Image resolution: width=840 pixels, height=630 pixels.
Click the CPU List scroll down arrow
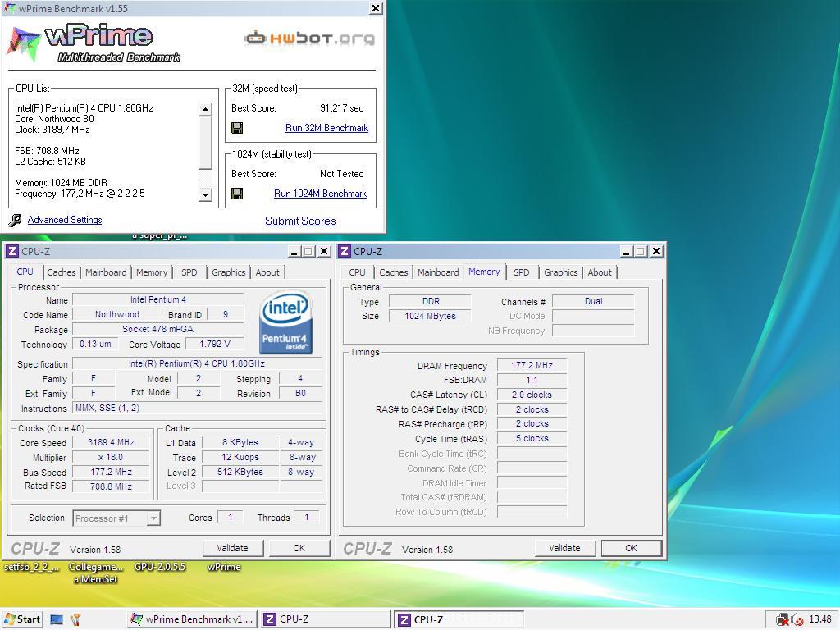(x=205, y=194)
